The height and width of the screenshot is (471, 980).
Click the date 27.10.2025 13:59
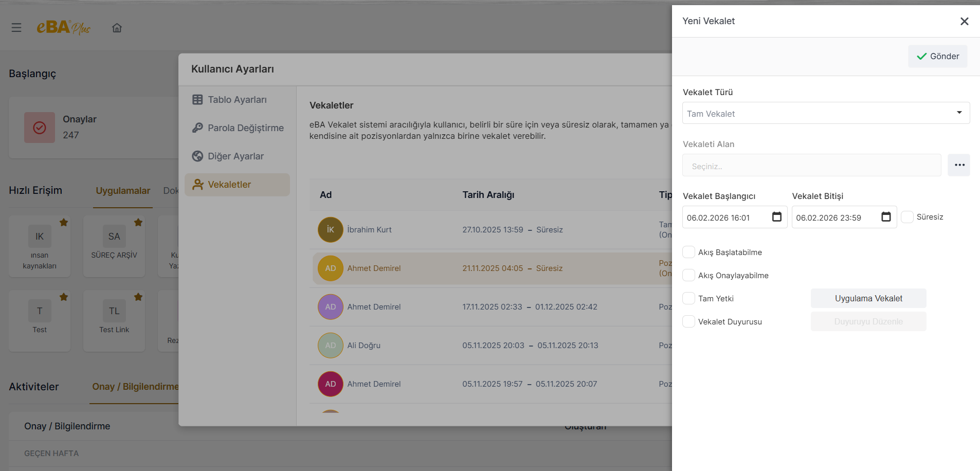click(493, 230)
